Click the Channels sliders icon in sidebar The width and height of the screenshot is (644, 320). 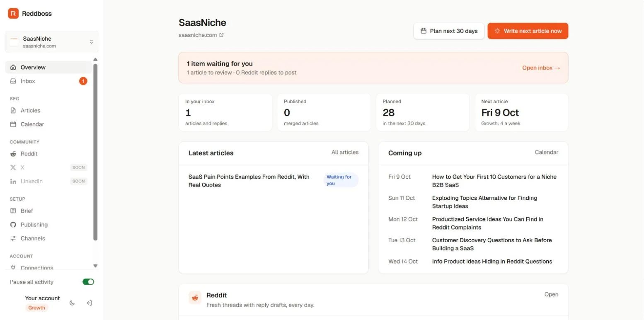pyautogui.click(x=13, y=238)
